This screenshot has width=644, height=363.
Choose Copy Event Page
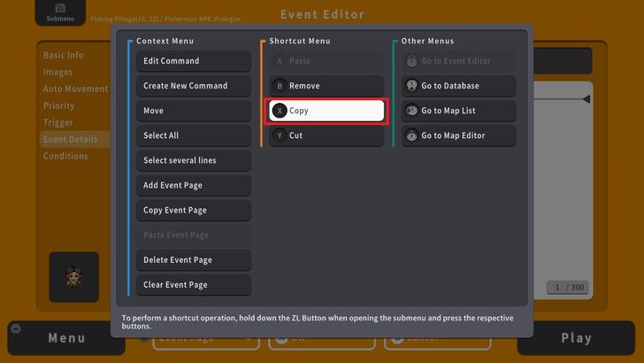point(194,210)
